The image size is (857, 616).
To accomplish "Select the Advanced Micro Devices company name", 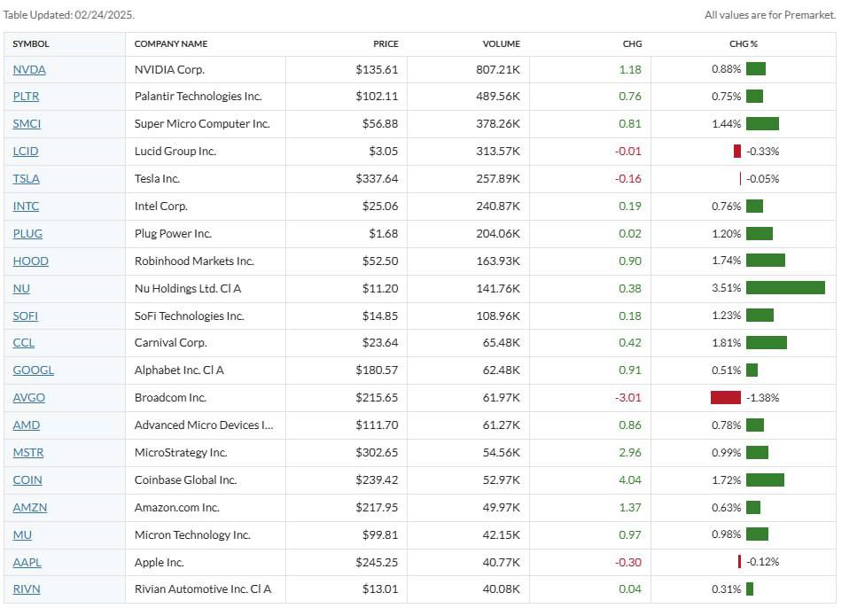I will pyautogui.click(x=204, y=425).
